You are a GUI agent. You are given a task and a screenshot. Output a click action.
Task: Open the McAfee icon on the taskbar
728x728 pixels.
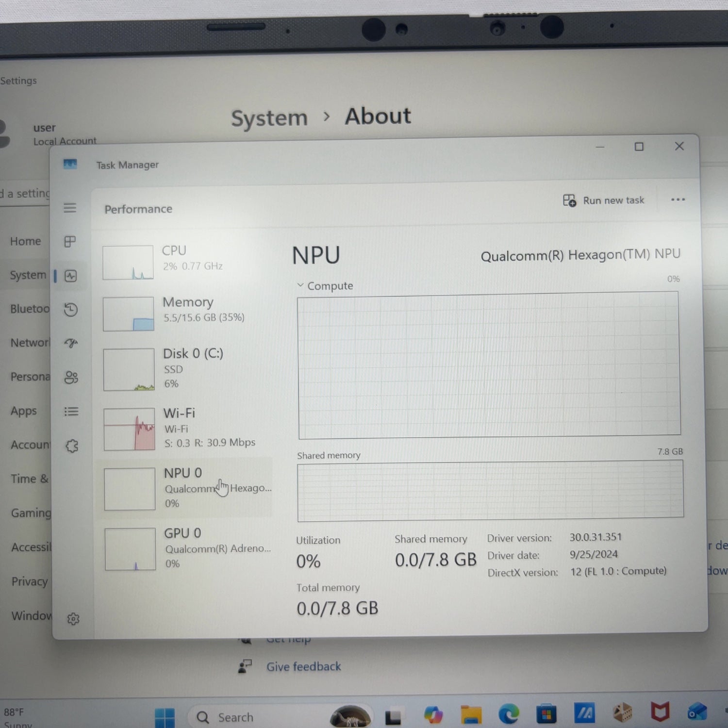(x=660, y=712)
